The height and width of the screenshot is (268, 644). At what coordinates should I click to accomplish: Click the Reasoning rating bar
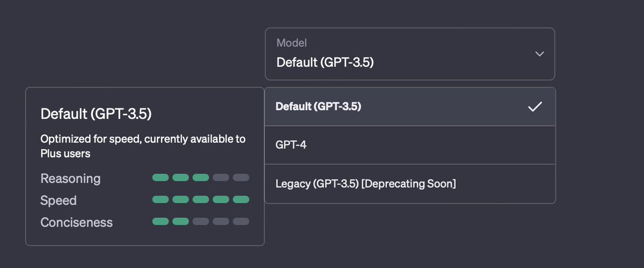click(x=201, y=177)
